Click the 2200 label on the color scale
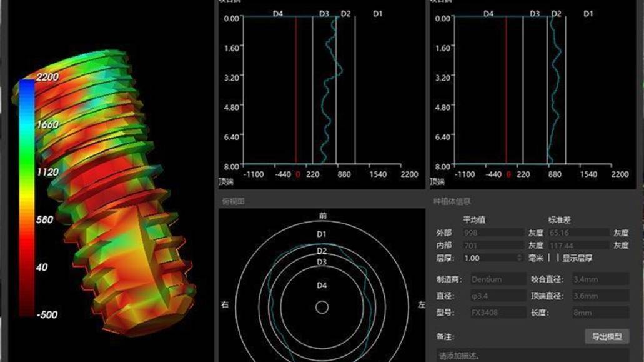 point(47,77)
